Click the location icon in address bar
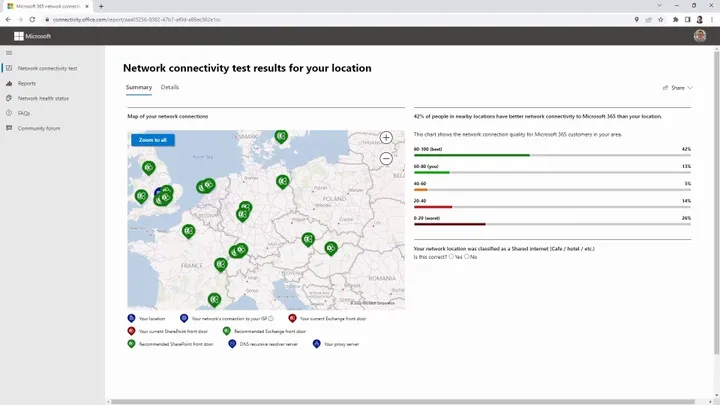The height and width of the screenshot is (405, 720). point(636,19)
